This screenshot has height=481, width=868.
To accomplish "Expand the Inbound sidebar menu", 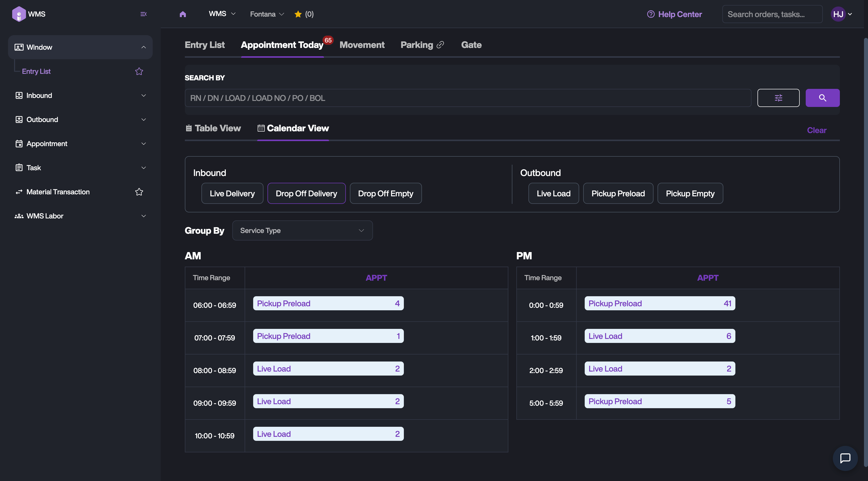I will coord(80,96).
